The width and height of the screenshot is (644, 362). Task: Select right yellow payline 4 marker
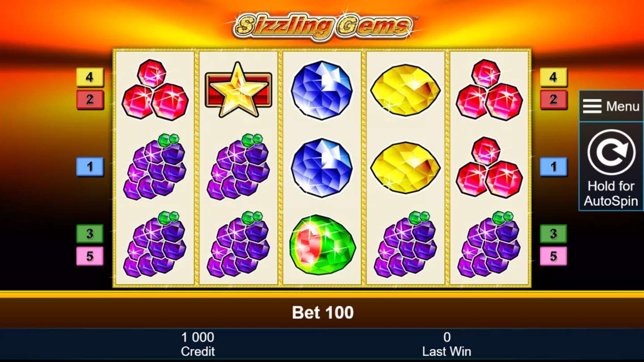pos(553,77)
